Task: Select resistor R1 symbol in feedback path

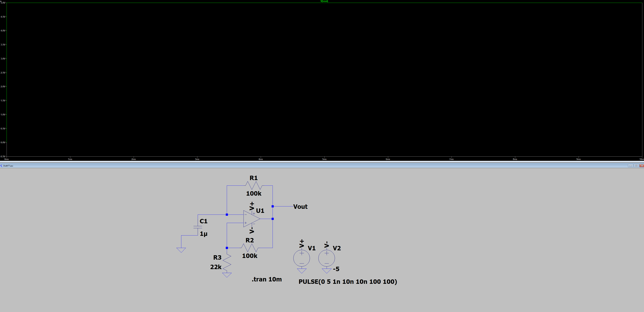Action: (254, 185)
